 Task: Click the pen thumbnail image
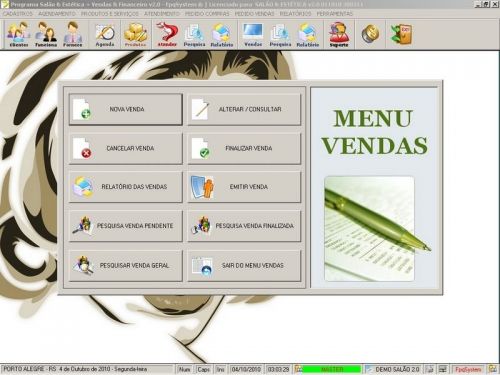(x=370, y=229)
